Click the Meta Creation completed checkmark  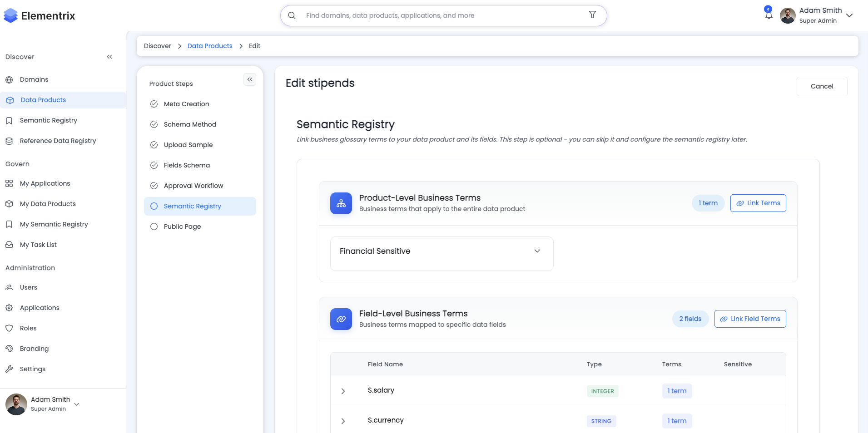(154, 104)
